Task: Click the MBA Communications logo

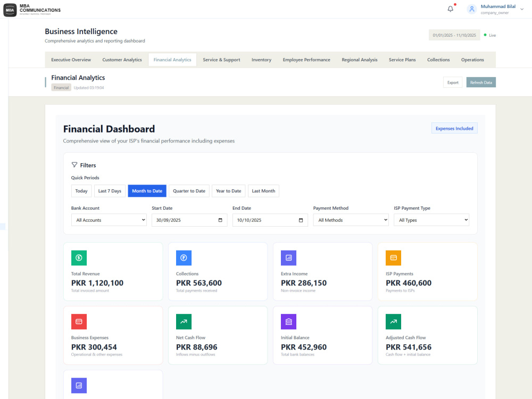Action: pyautogui.click(x=32, y=10)
